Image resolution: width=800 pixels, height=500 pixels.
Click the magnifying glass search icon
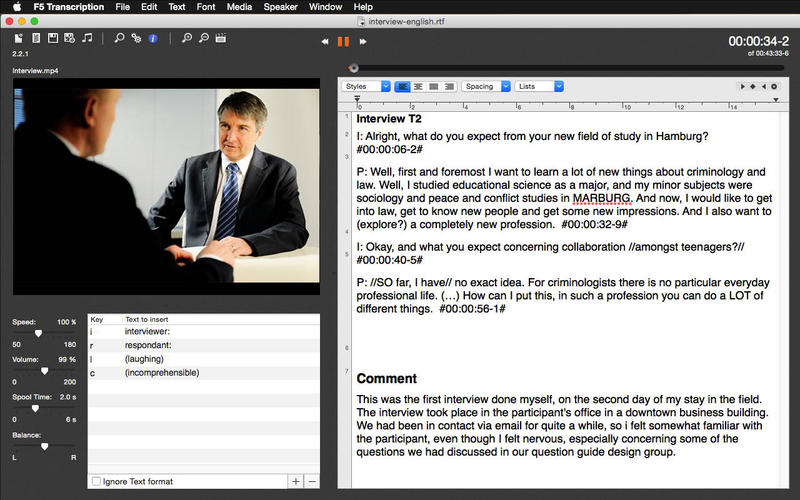point(119,38)
